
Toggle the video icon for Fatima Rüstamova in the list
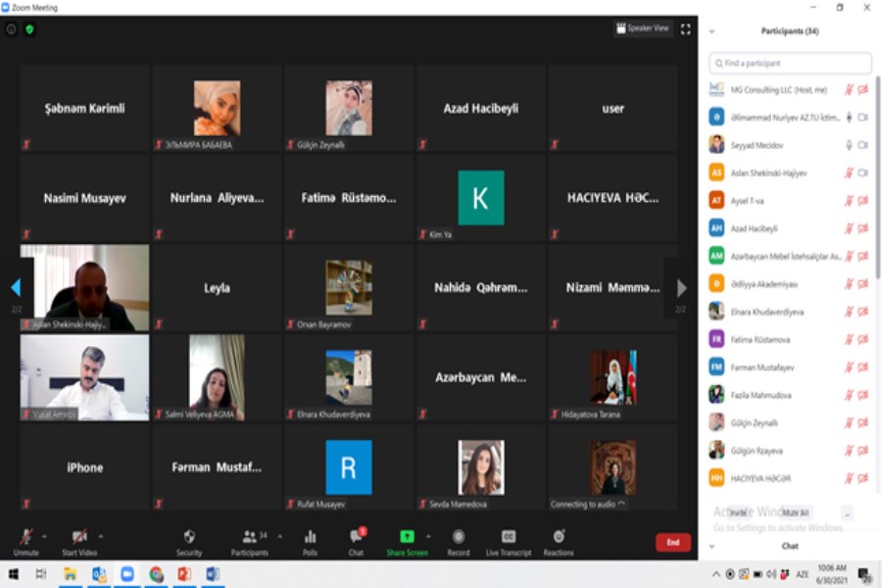[x=862, y=339]
